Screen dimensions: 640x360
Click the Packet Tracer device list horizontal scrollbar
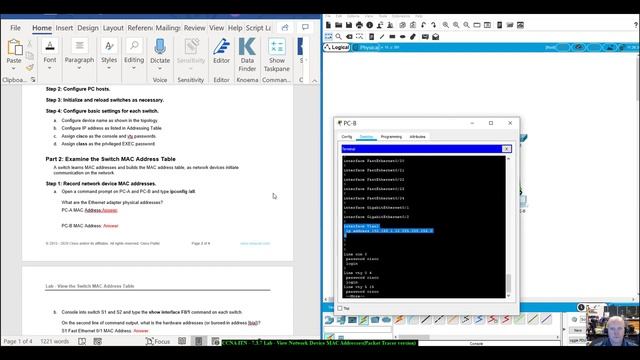(476, 337)
